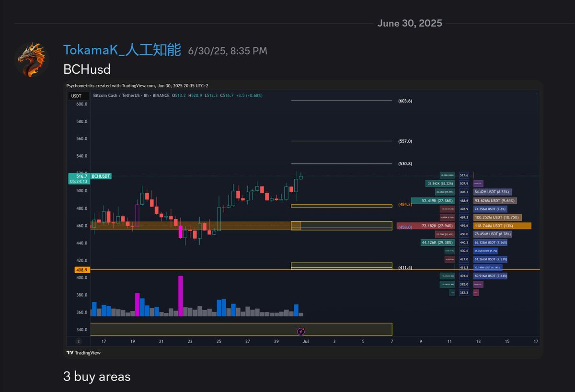
Task: Click the 516.7 BCHUSDT price label
Action: (x=90, y=176)
